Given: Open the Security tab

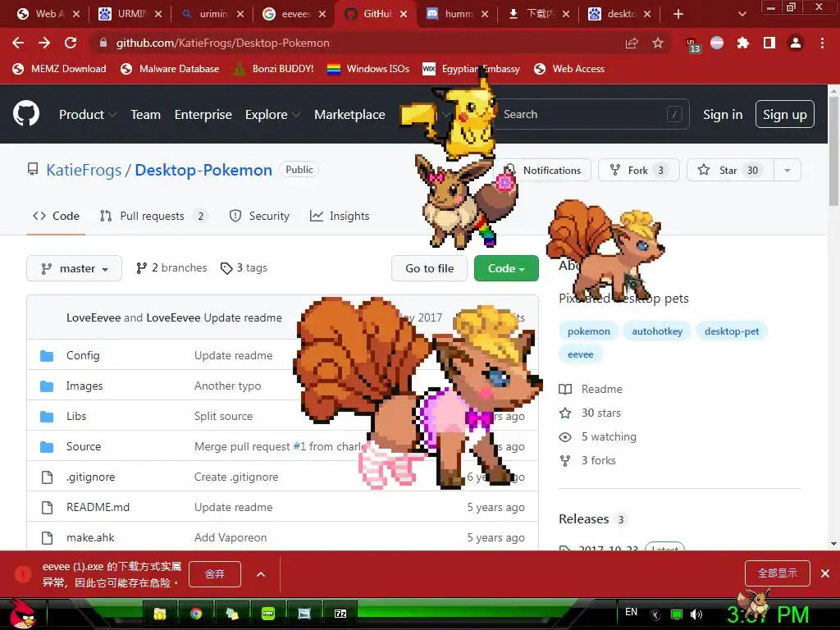Looking at the screenshot, I should 259,216.
